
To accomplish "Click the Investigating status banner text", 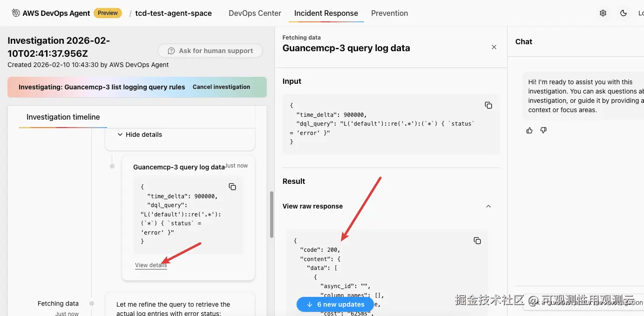I will tap(102, 87).
